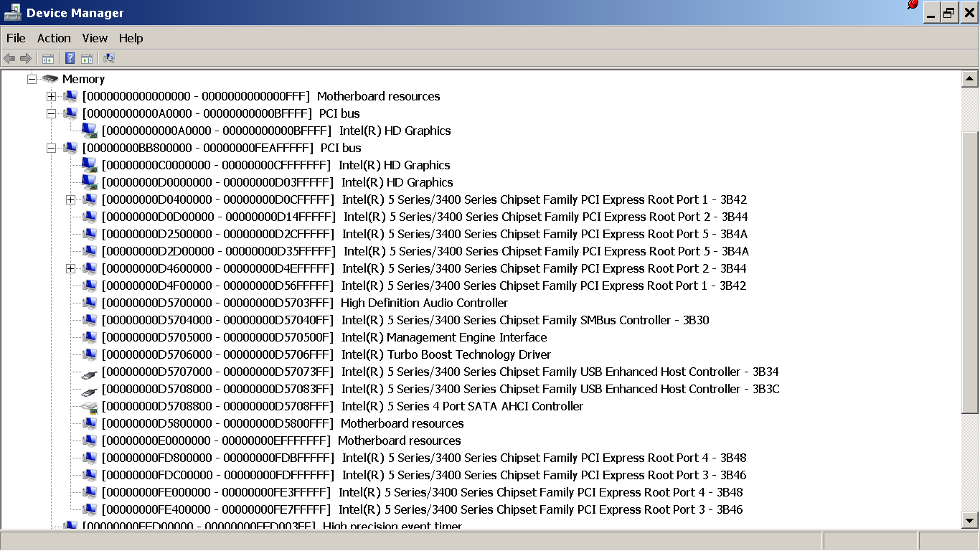
Task: Select the 00000000FDC00000 Root Port 3 - 3B46 row
Action: click(x=424, y=475)
